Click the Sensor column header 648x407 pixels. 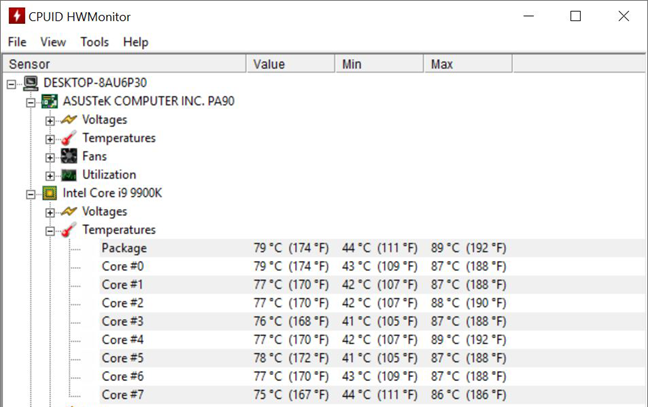(125, 64)
